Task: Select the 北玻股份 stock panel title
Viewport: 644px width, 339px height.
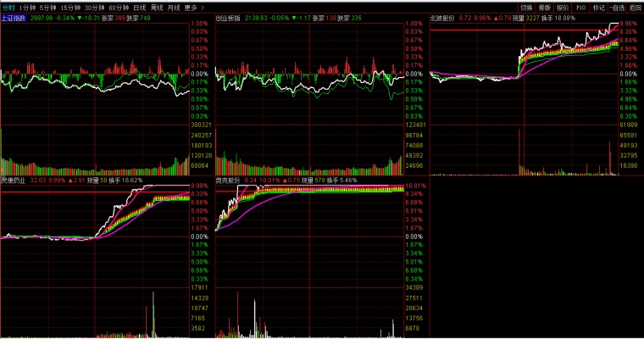Action: pyautogui.click(x=444, y=17)
